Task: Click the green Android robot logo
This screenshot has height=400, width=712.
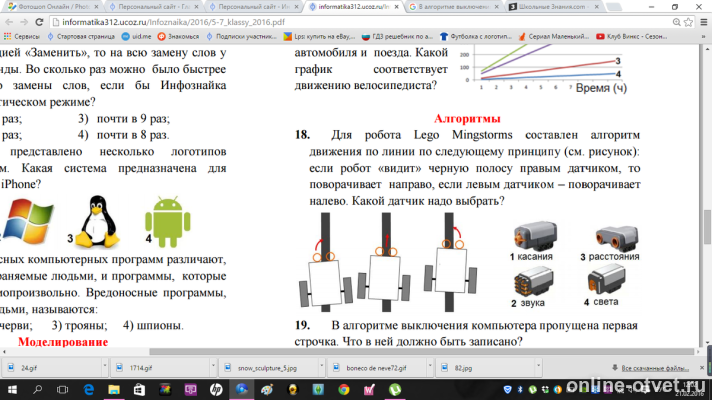Action: tap(168, 222)
